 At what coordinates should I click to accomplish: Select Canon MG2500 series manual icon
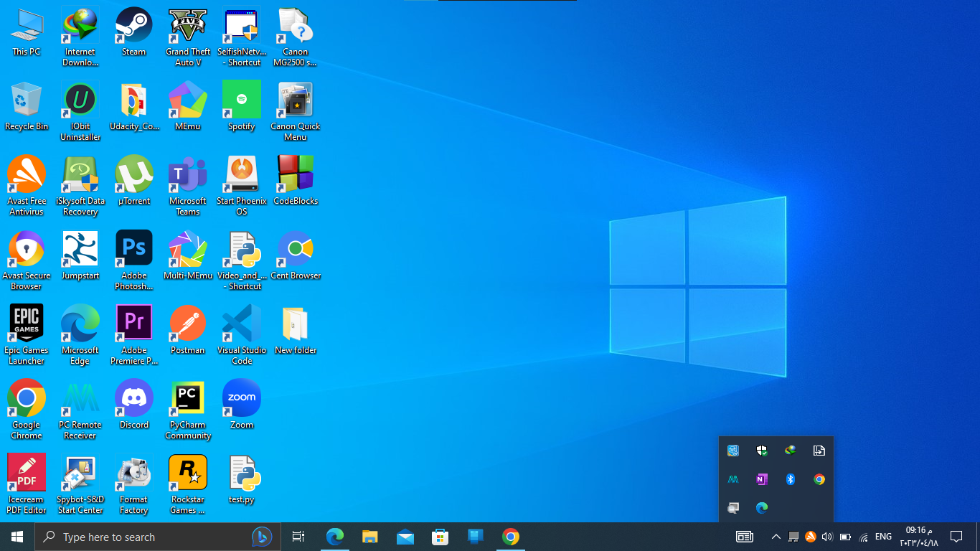(296, 37)
